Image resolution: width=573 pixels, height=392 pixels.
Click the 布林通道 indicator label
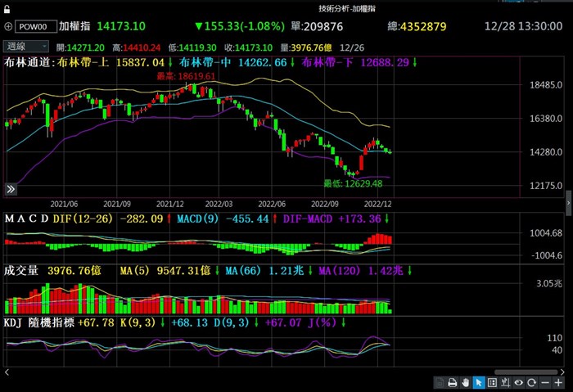tap(25, 62)
